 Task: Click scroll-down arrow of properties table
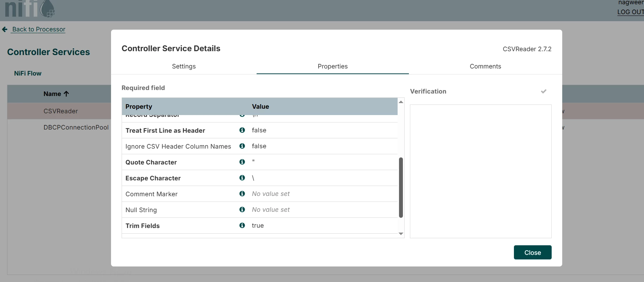[401, 234]
